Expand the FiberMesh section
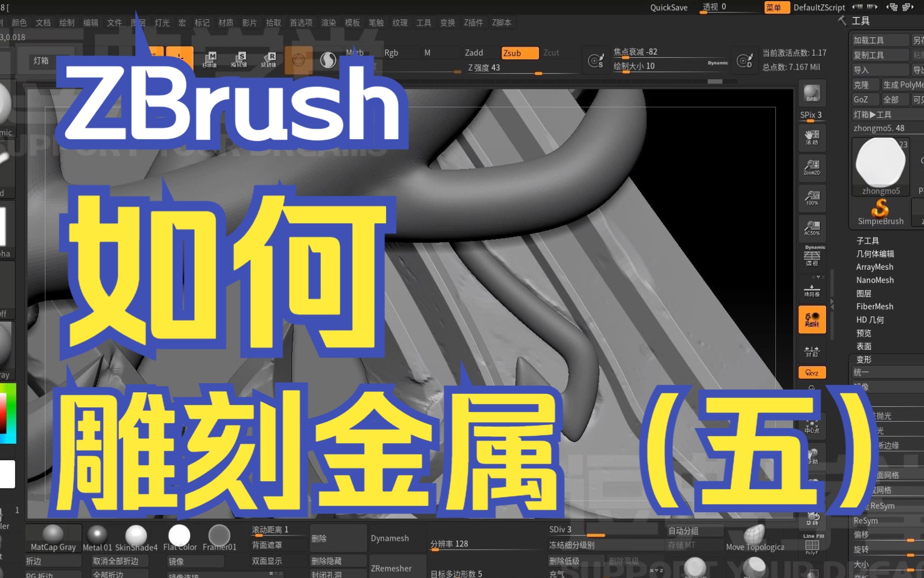Image resolution: width=924 pixels, height=578 pixels. [874, 307]
